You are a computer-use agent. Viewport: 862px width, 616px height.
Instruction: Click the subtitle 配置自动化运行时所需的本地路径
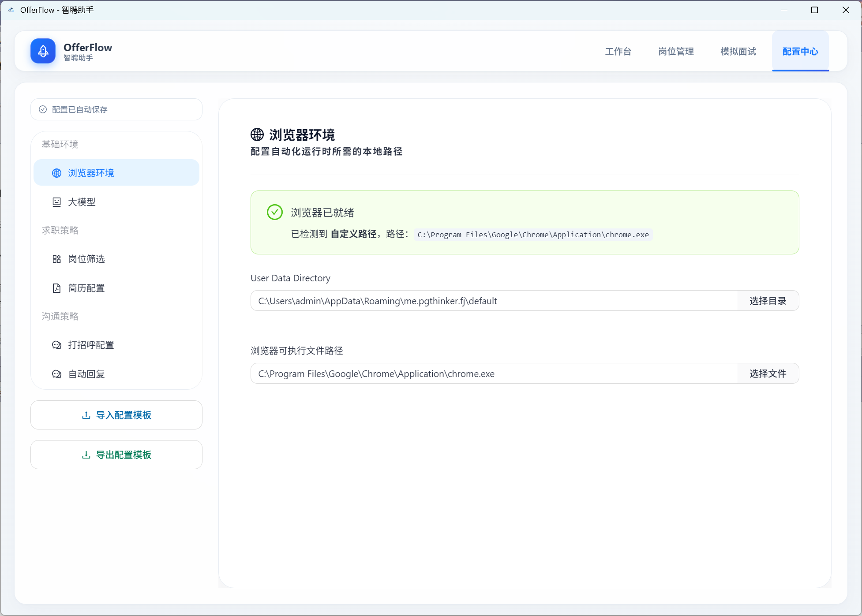click(326, 152)
